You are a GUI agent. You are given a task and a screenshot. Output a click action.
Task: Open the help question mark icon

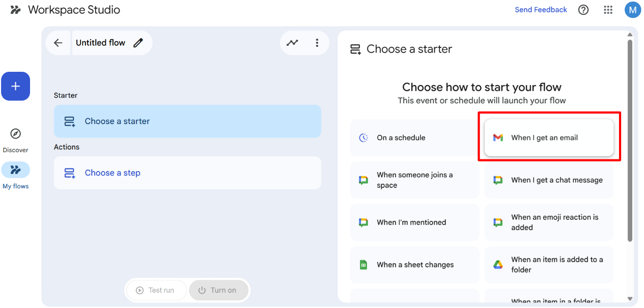583,10
